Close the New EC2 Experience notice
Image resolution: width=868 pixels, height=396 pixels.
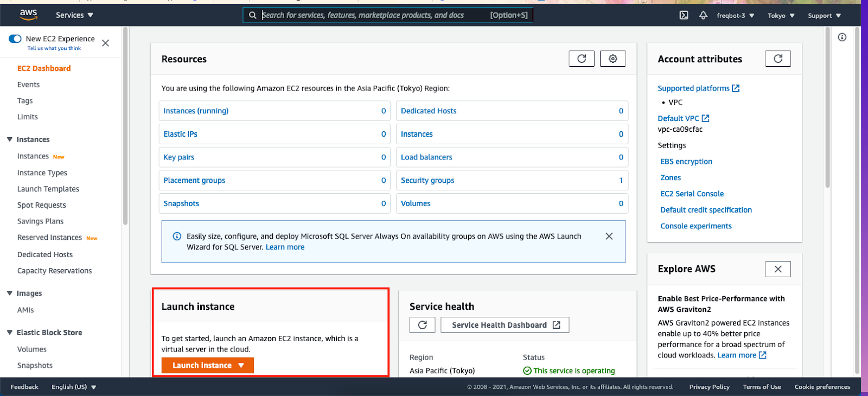tap(106, 43)
